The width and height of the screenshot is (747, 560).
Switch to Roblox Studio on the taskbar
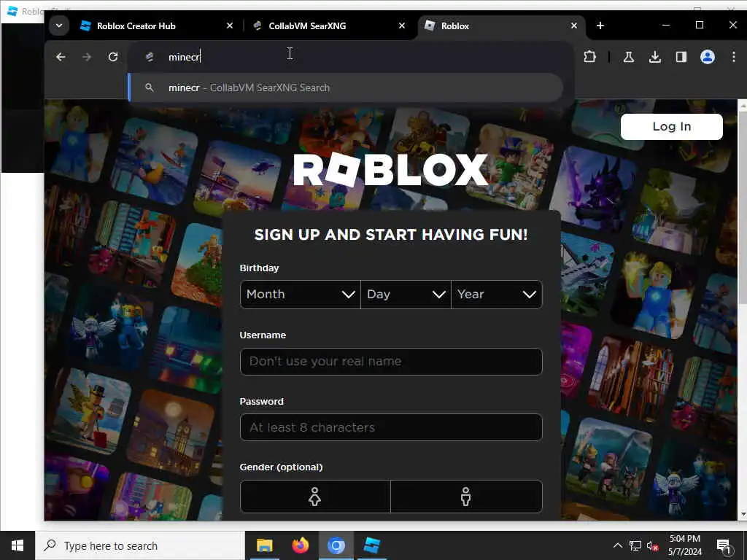click(371, 545)
